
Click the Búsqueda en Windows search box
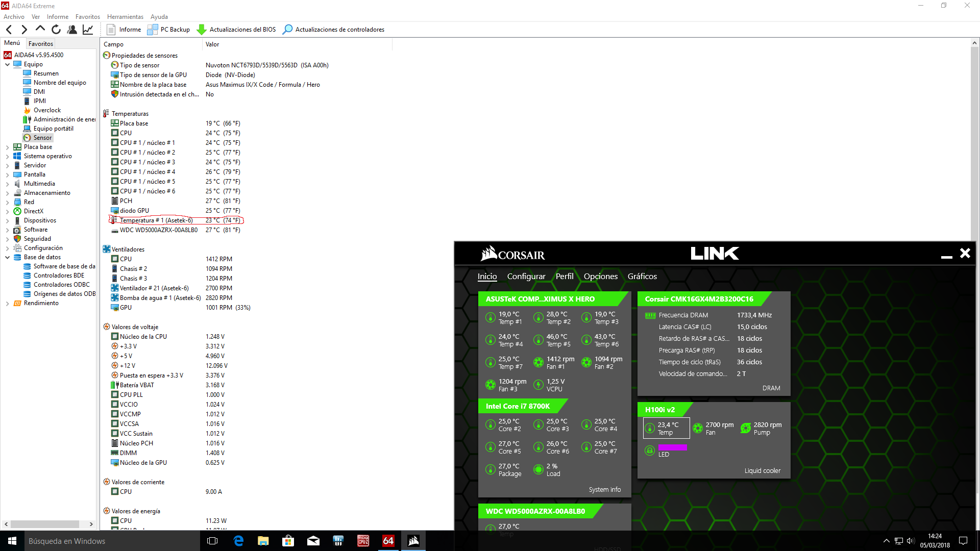coord(112,541)
